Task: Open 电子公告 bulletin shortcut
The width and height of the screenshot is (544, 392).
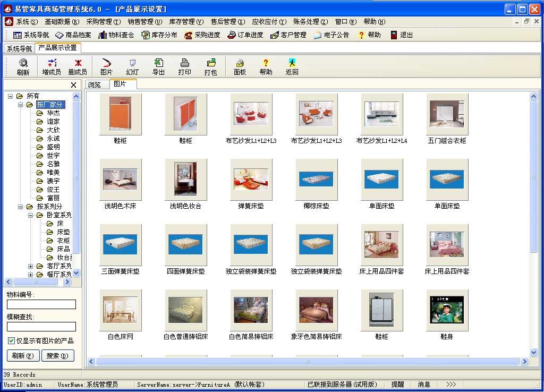Action: click(331, 35)
